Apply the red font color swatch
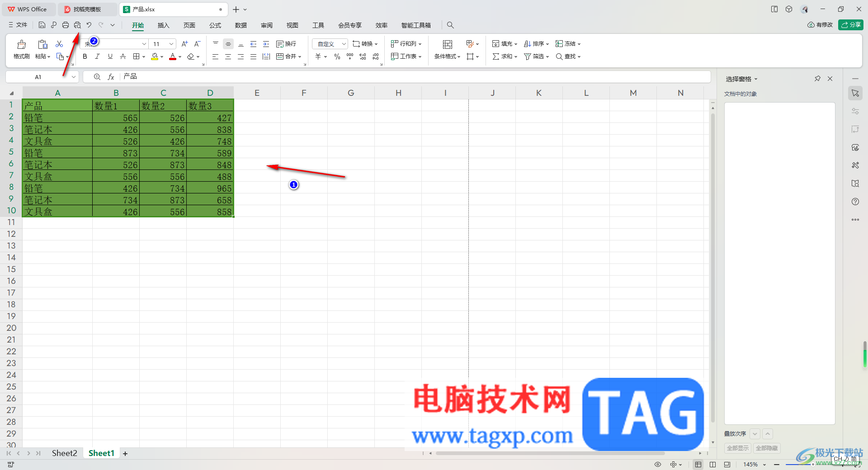Screen dimensions: 868x470 coord(173,56)
